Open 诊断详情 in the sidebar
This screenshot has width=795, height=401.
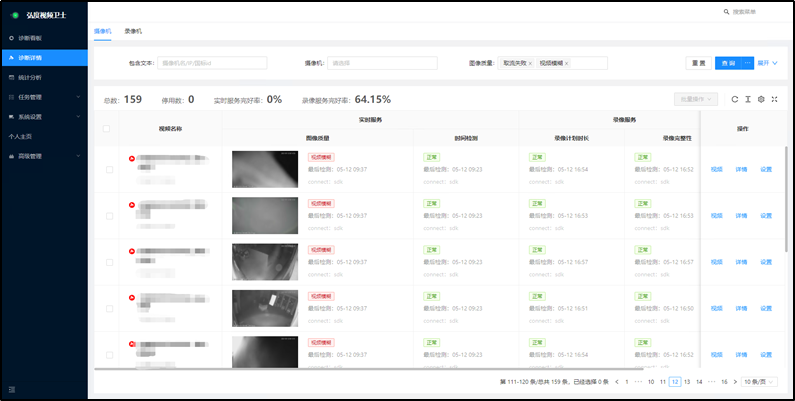coord(44,58)
